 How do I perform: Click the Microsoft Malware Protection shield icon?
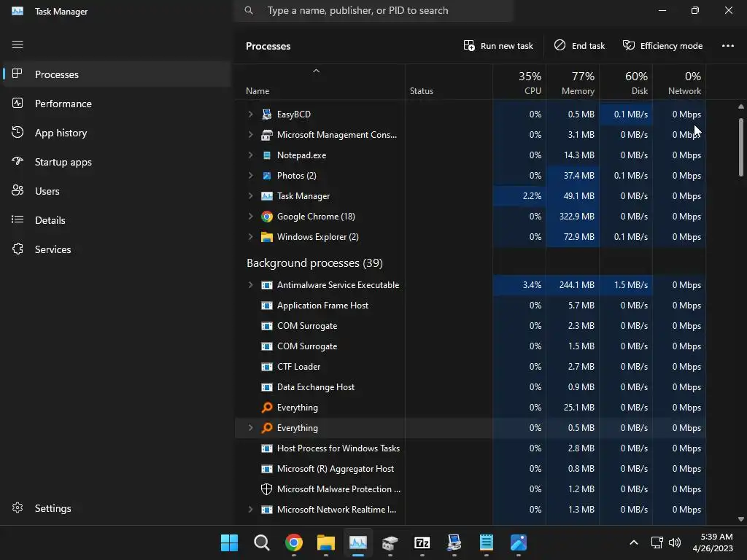[x=267, y=489]
